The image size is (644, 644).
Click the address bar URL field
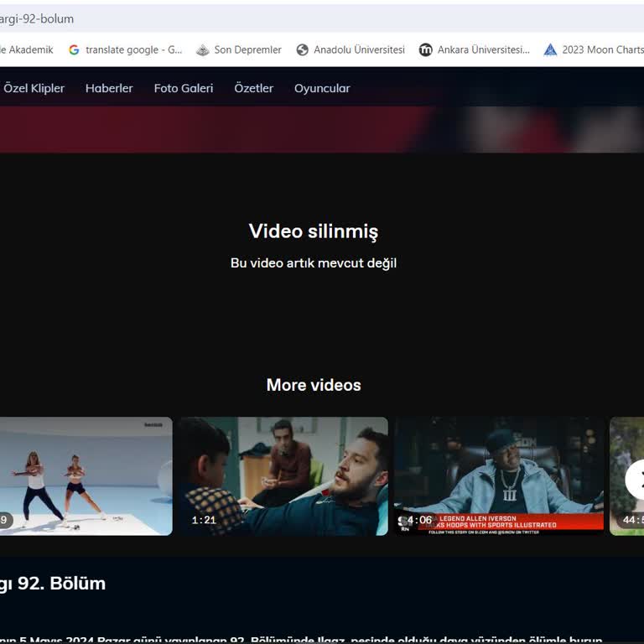pos(322,18)
